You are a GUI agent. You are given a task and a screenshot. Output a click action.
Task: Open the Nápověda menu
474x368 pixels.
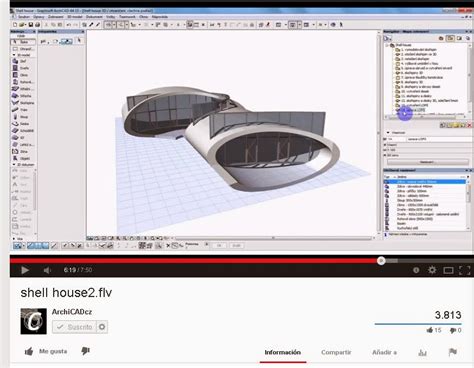coord(160,17)
